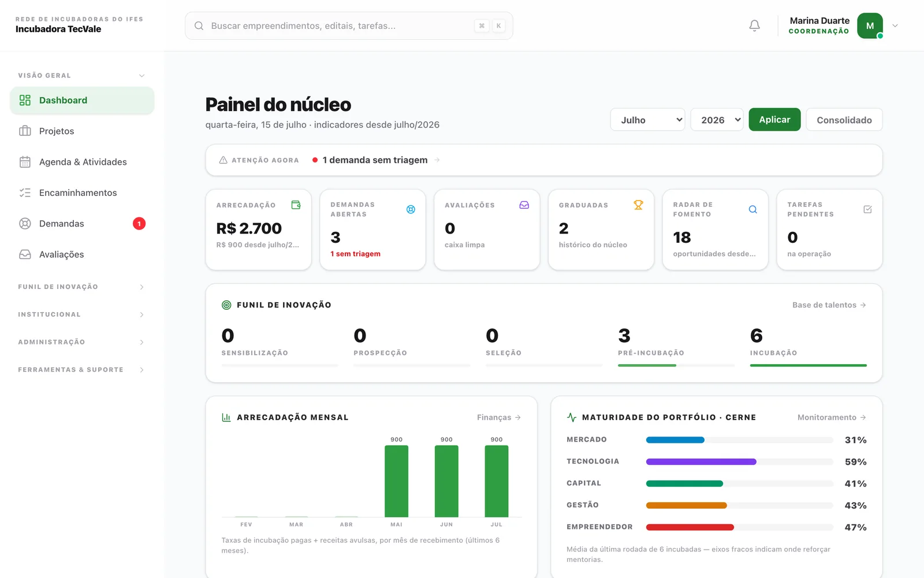Click the Incubadora TecVale title

click(58, 29)
